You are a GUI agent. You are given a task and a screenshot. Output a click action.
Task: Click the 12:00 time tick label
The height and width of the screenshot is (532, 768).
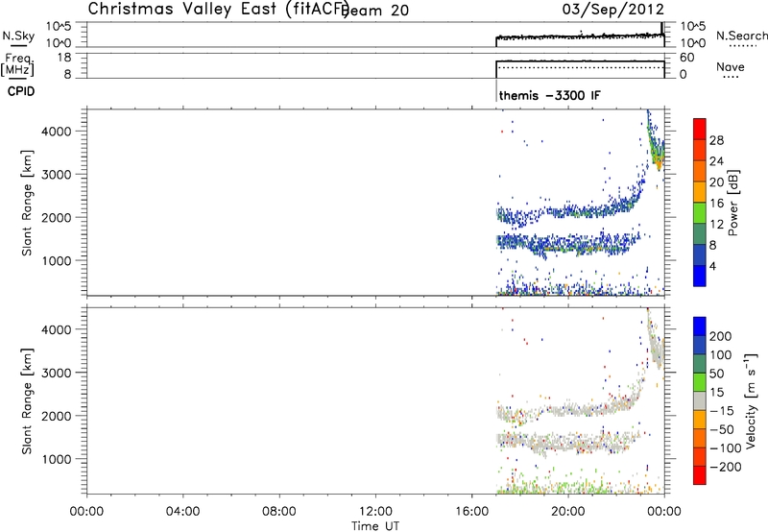(x=375, y=512)
